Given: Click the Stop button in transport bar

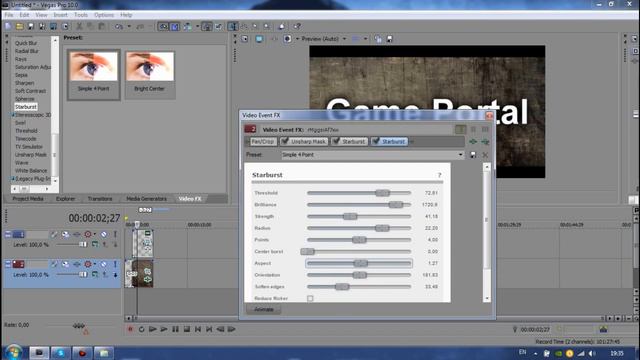Looking at the screenshot, I should pos(187,329).
